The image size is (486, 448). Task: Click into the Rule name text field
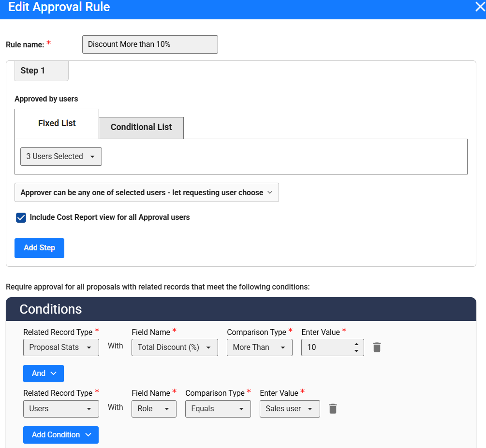(150, 44)
